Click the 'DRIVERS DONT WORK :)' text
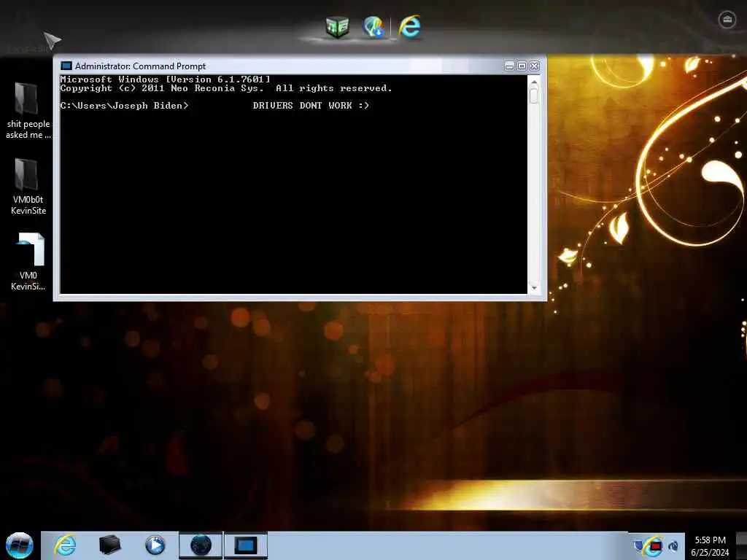The image size is (747, 560). [311, 105]
